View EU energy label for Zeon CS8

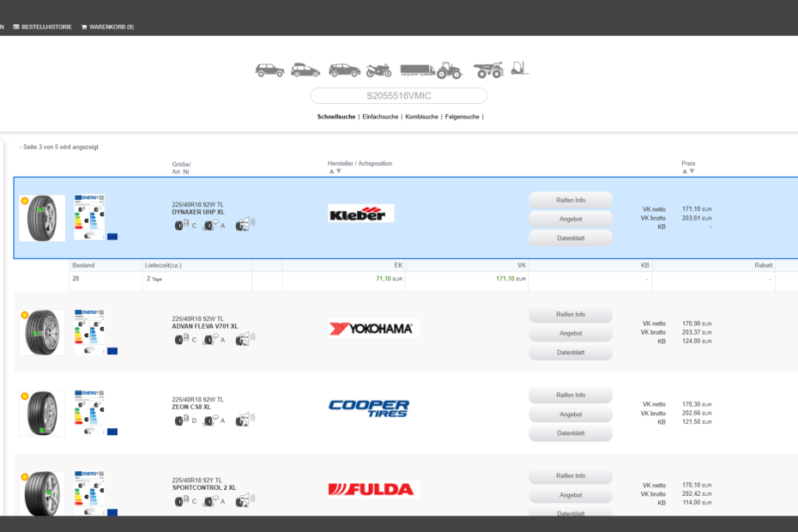[x=89, y=412]
